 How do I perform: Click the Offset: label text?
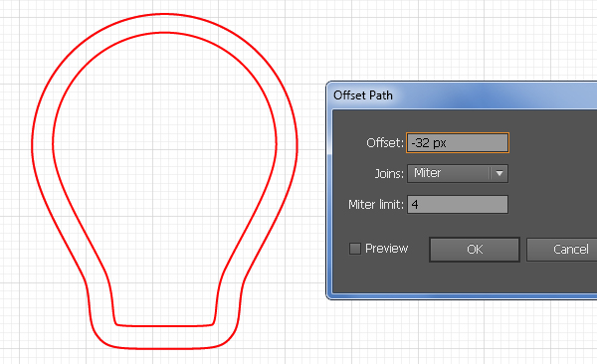pos(384,143)
